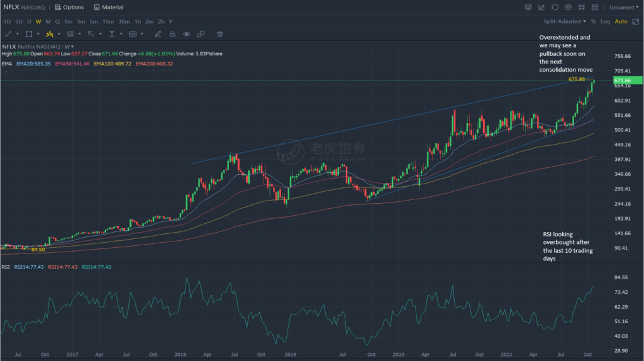Click the EMA200:408.32 legend value
644x361 pixels.
(154, 64)
